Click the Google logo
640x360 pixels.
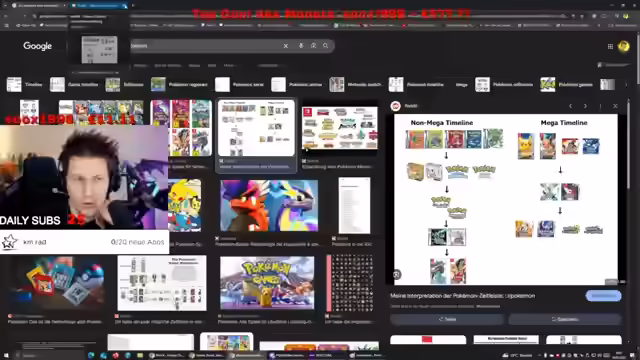(x=38, y=46)
